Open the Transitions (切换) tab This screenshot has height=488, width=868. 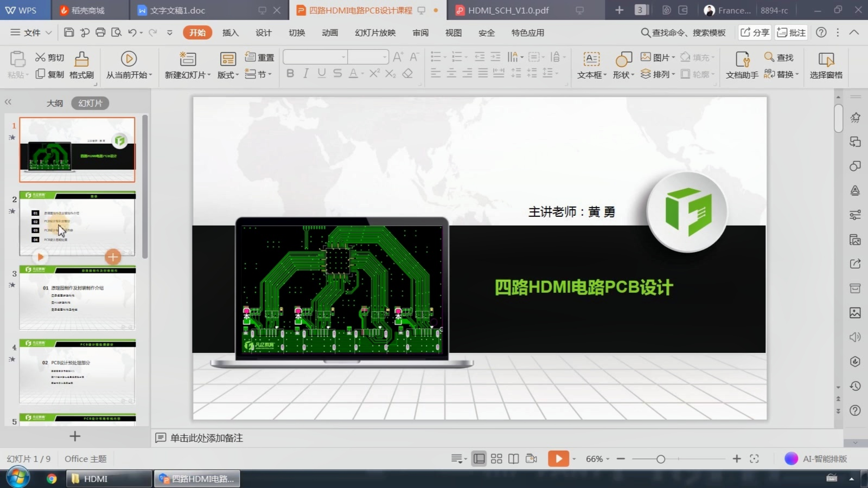(x=297, y=33)
